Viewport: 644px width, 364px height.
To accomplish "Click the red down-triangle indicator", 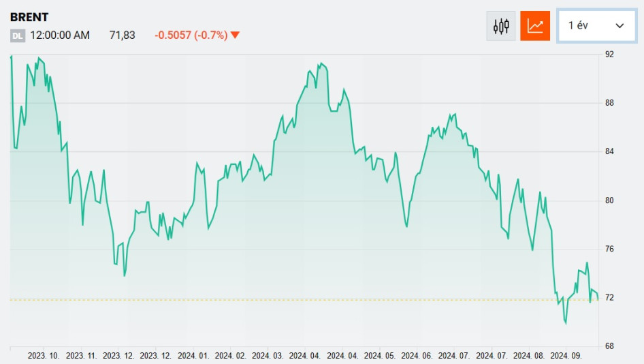I will [235, 35].
